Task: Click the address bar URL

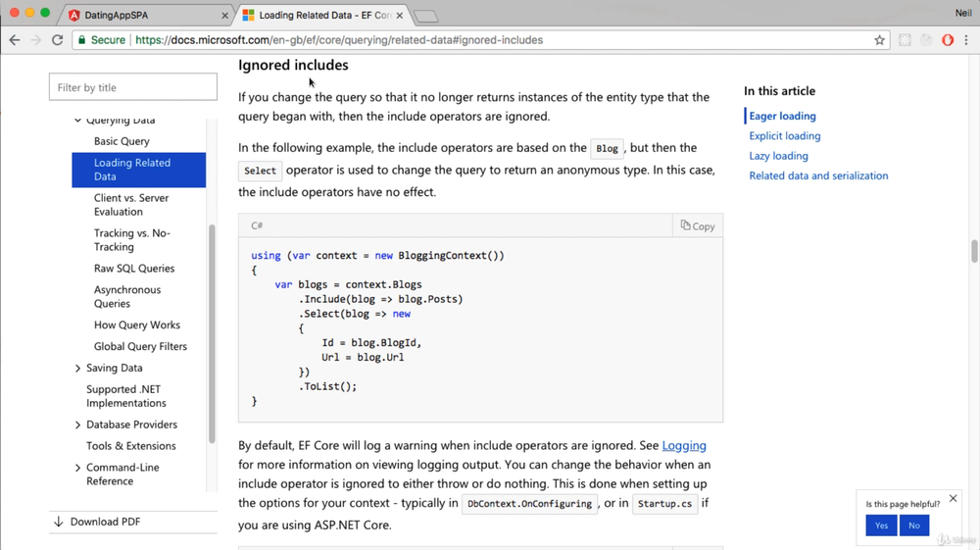Action: point(339,40)
